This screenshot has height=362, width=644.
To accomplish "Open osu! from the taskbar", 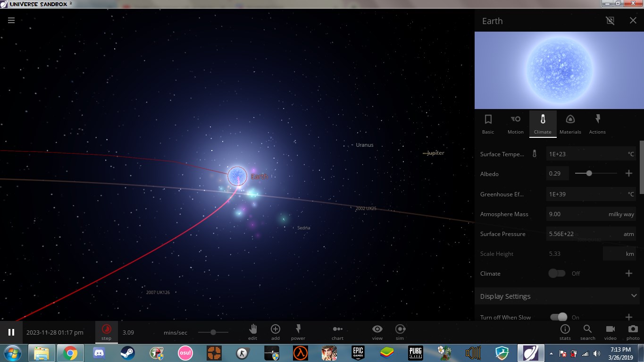I will click(185, 353).
